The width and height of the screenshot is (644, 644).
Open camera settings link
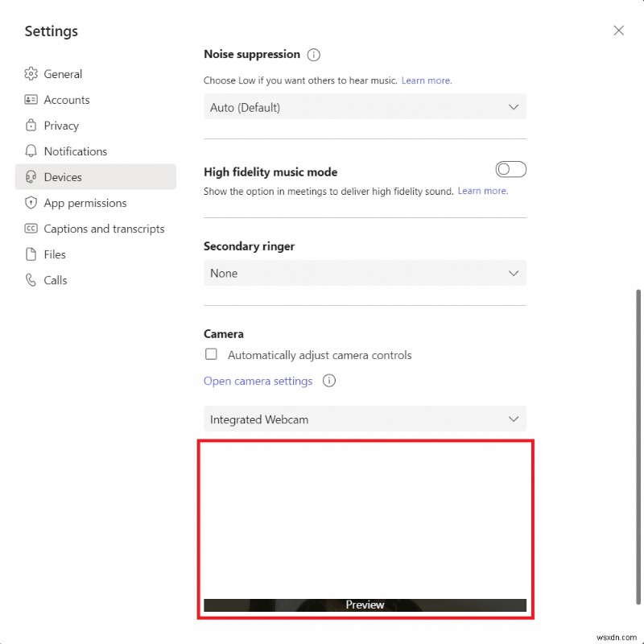click(258, 381)
